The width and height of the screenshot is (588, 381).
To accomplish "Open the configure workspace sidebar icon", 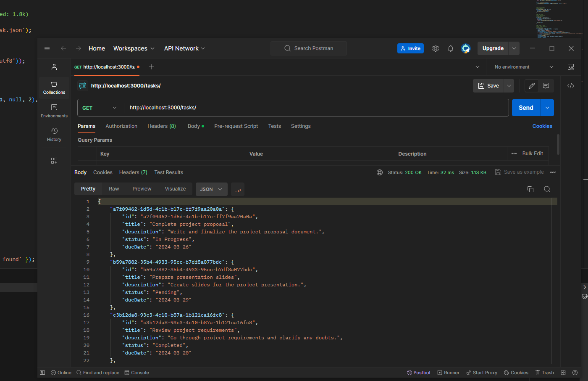I will click(x=54, y=161).
